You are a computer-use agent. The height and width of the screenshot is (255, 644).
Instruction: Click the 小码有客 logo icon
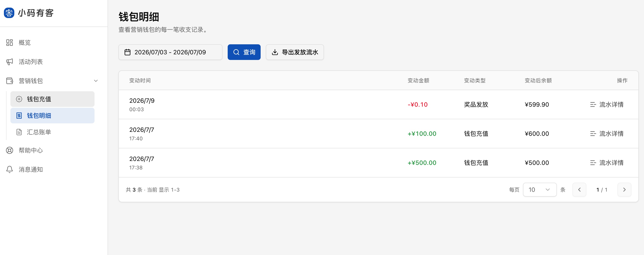pos(9,13)
